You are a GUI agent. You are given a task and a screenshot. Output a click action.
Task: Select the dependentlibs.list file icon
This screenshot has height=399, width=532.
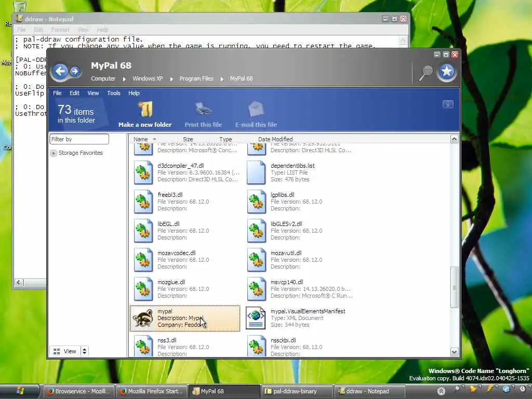tap(256, 172)
